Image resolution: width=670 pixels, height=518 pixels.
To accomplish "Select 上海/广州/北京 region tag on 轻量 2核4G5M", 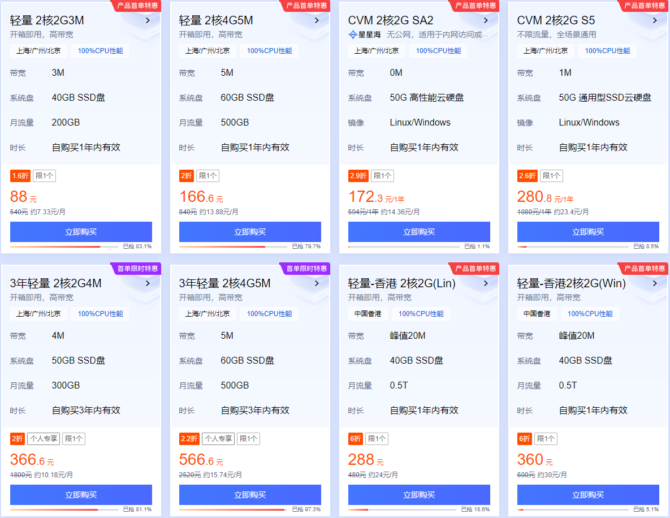I will [204, 50].
